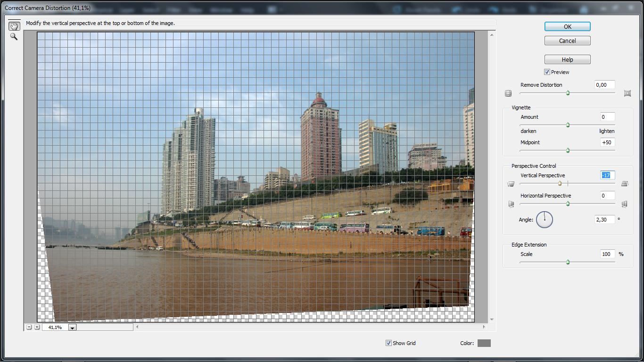
Task: Click the barrel distortion icon beside Remove Distortion
Action: [x=508, y=93]
